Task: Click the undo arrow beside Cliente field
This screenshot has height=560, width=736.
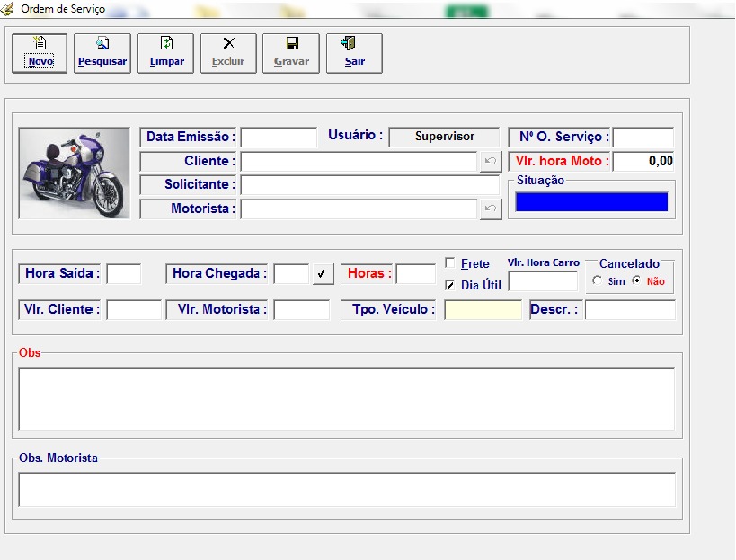Action: 490,162
